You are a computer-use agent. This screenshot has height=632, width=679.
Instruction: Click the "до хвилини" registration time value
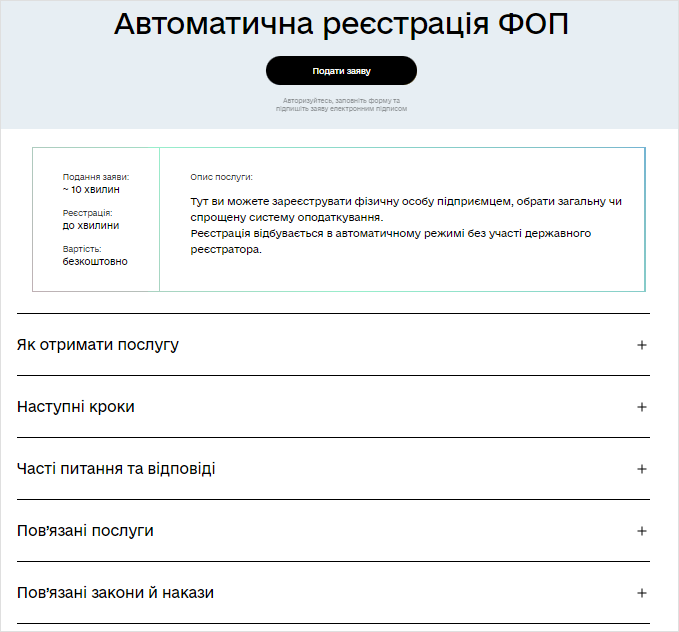[x=91, y=225]
